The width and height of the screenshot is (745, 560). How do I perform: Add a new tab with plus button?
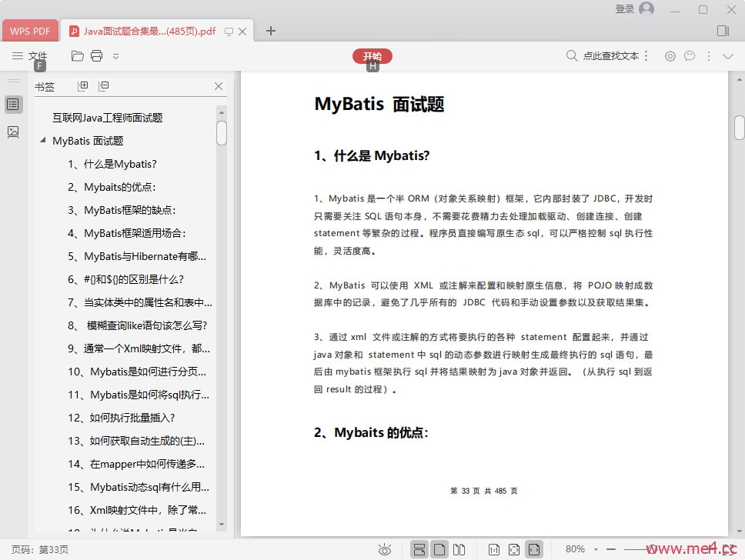pyautogui.click(x=271, y=31)
